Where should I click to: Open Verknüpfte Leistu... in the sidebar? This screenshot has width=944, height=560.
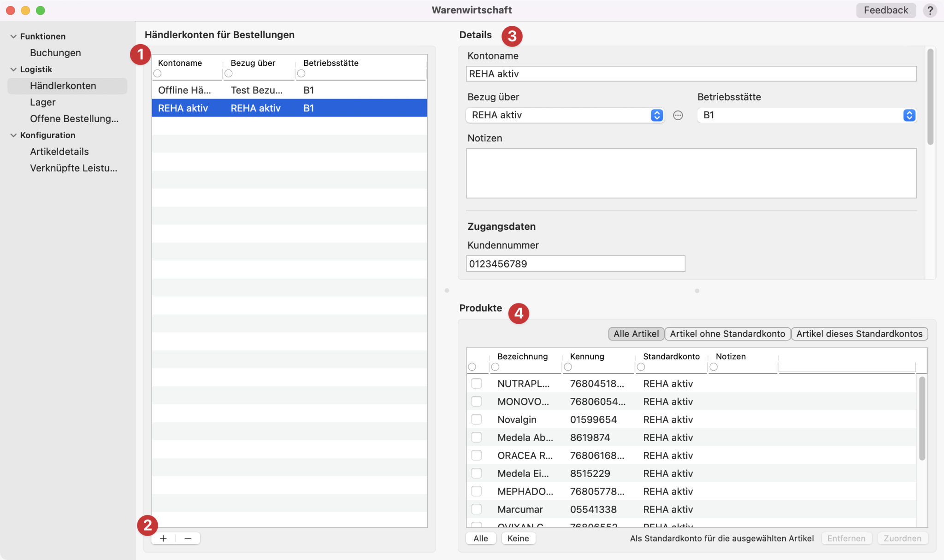(x=74, y=168)
